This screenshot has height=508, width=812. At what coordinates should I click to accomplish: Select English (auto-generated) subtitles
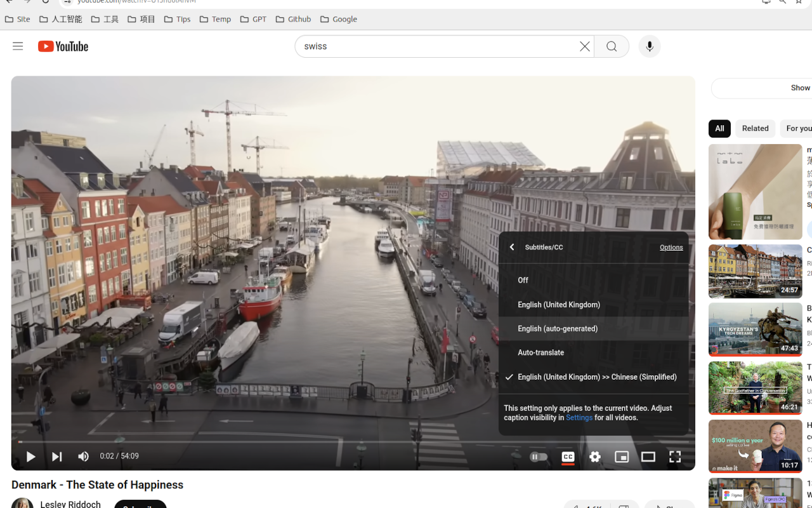[558, 329]
